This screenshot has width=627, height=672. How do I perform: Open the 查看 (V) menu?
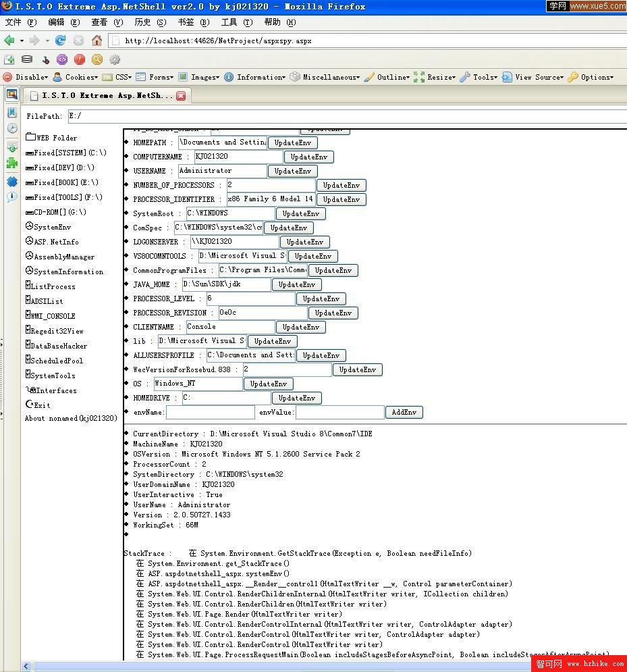click(x=107, y=22)
